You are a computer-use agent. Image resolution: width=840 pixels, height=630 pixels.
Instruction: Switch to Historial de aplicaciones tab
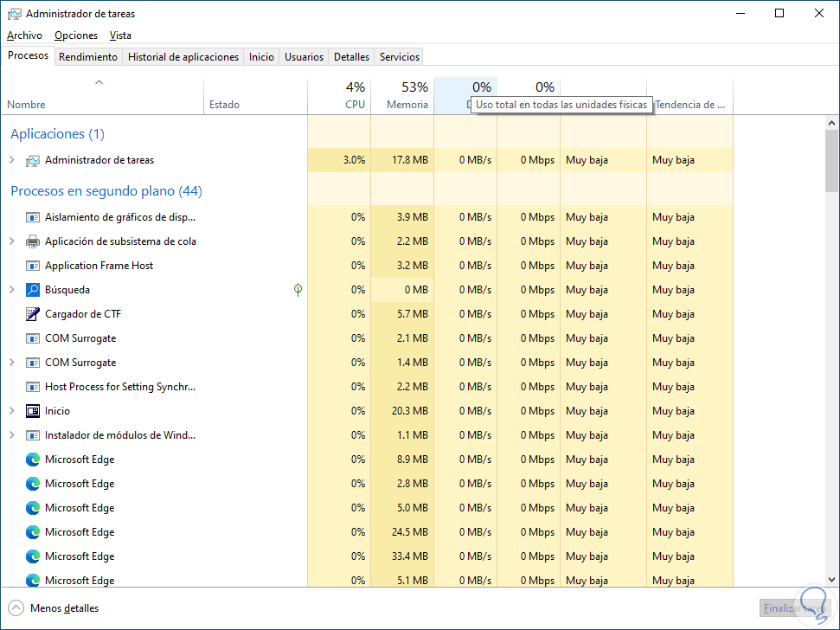coord(183,57)
